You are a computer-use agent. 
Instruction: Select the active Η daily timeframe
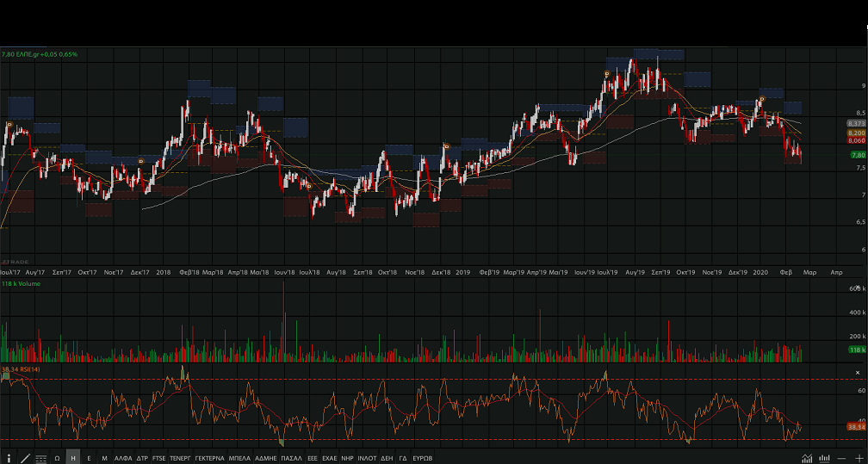[x=73, y=458]
